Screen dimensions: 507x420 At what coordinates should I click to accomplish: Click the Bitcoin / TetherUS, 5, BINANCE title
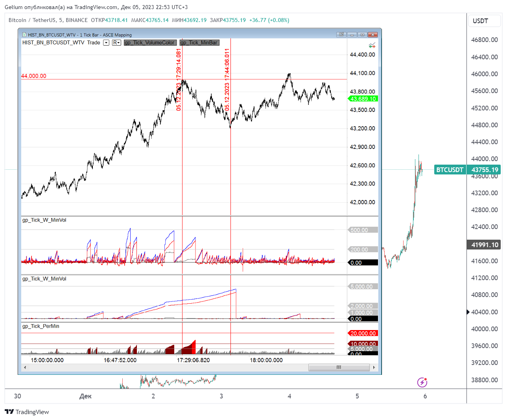click(48, 20)
